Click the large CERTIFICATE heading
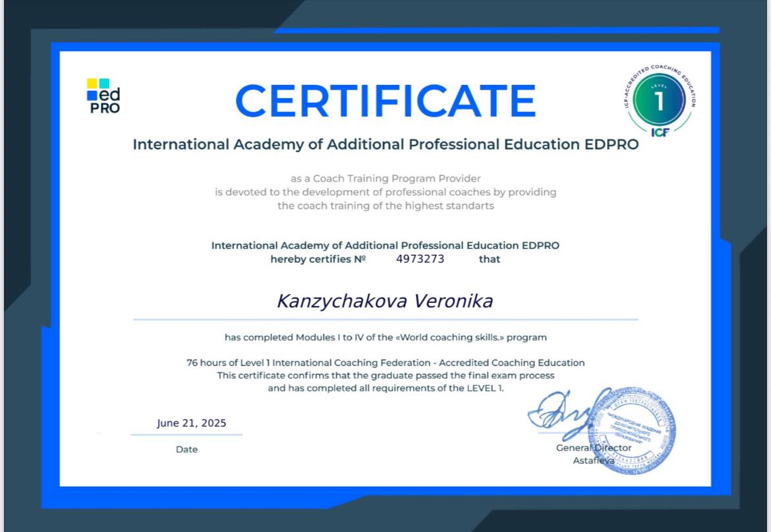771x532 pixels. point(385,101)
